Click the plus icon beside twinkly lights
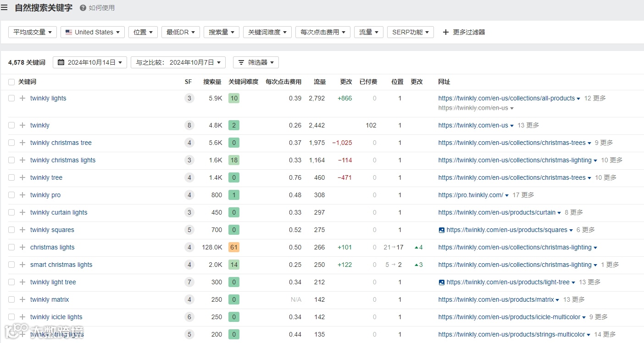The height and width of the screenshot is (343, 644). (x=22, y=98)
